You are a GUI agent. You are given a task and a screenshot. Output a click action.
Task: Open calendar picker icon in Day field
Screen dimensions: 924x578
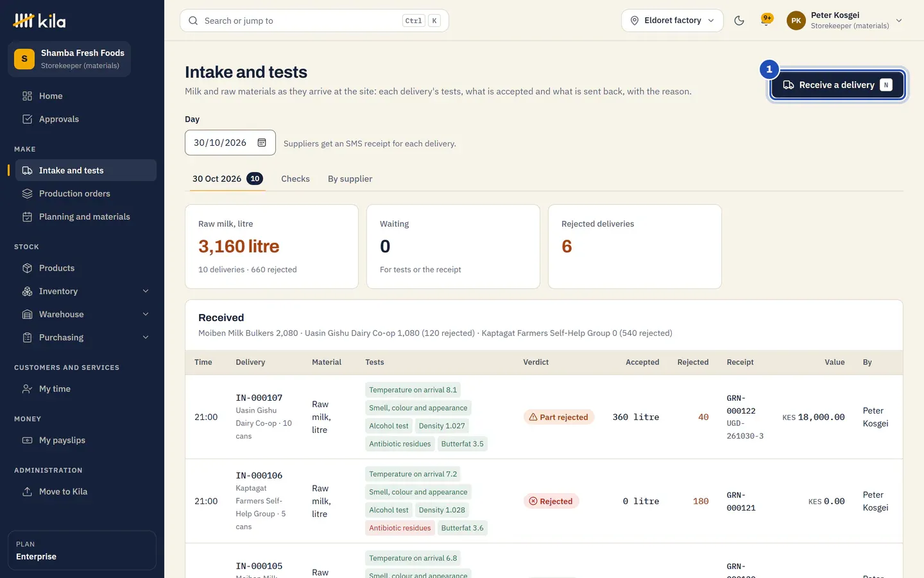coord(262,143)
